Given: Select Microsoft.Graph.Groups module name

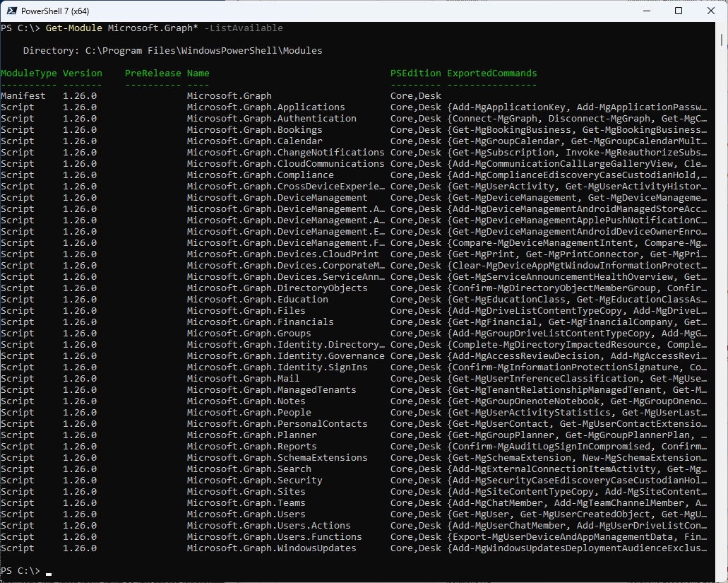Looking at the screenshot, I should [249, 333].
